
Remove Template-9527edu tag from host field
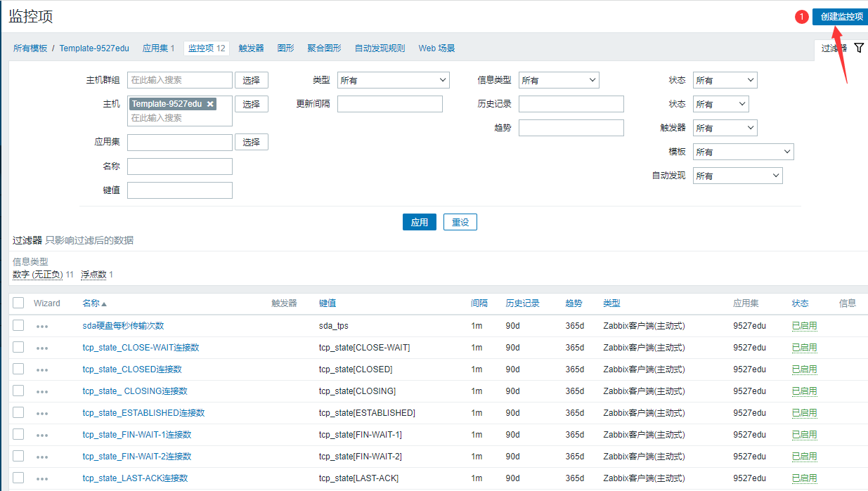210,104
